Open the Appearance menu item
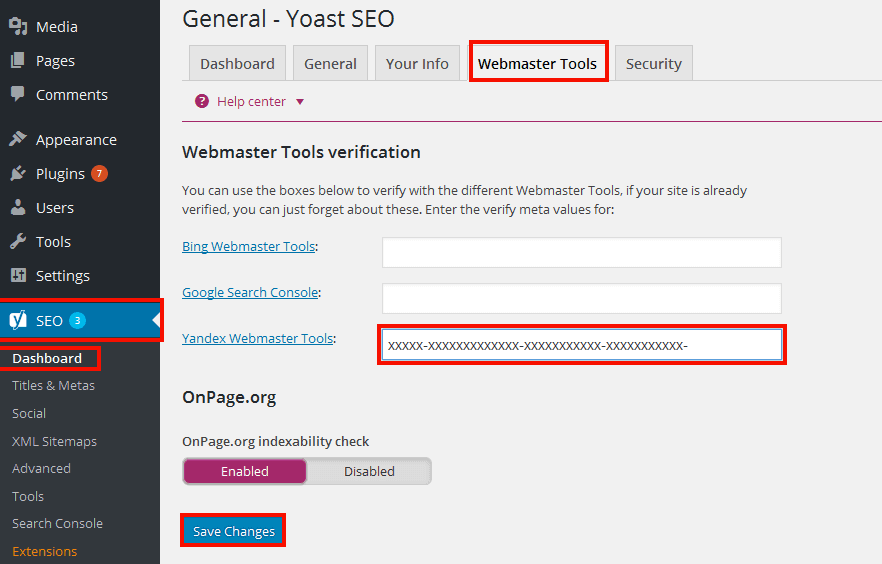The image size is (882, 564). [76, 139]
